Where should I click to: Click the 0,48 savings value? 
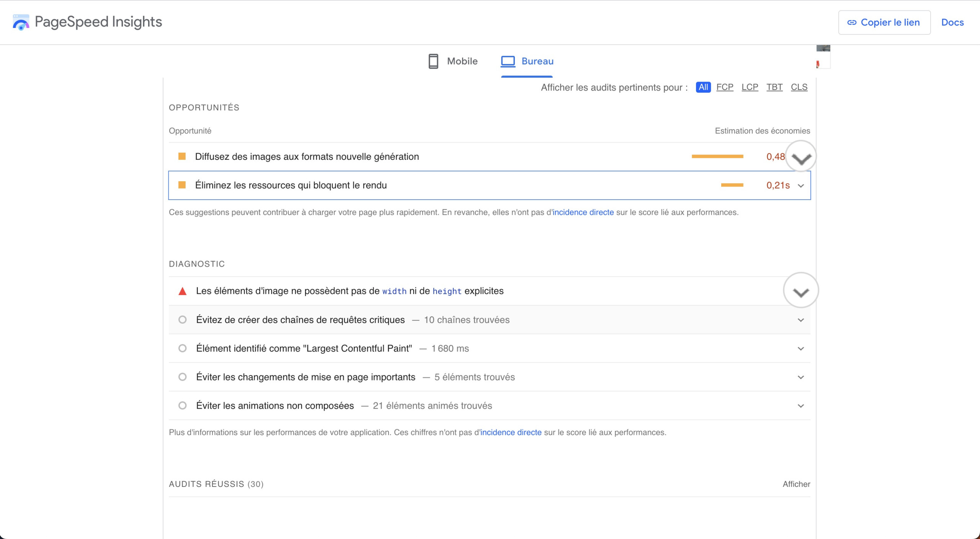[x=776, y=157]
